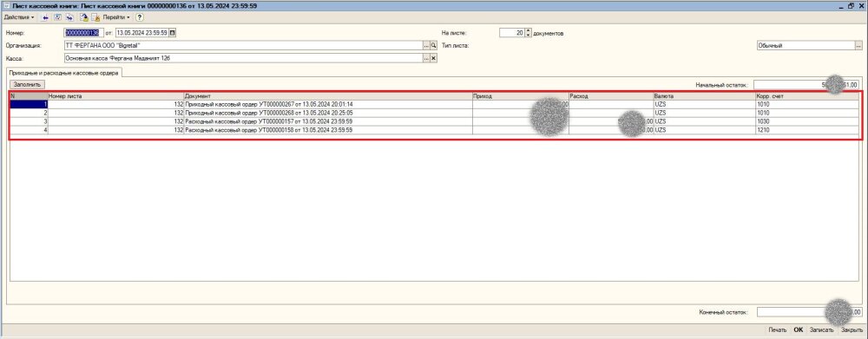Click the Заполнить button

(27, 85)
